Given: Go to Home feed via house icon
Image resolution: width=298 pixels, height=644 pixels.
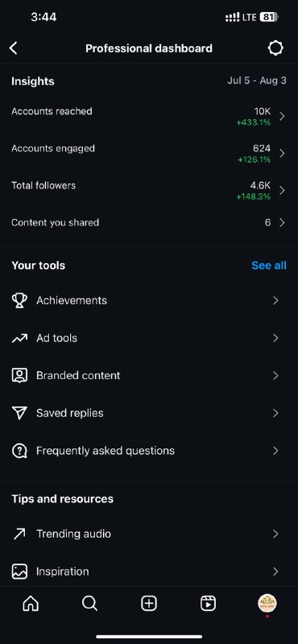Looking at the screenshot, I should (31, 603).
